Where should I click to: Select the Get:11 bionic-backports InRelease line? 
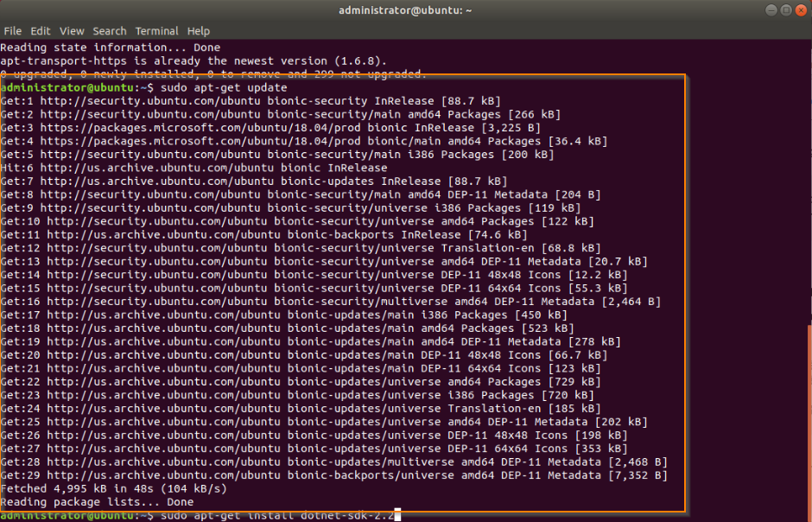263,235
